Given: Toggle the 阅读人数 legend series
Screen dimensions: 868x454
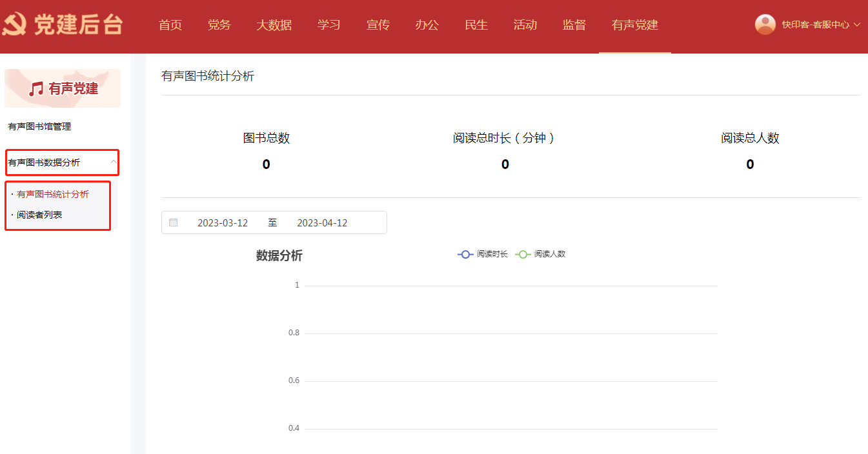Looking at the screenshot, I should pos(540,254).
